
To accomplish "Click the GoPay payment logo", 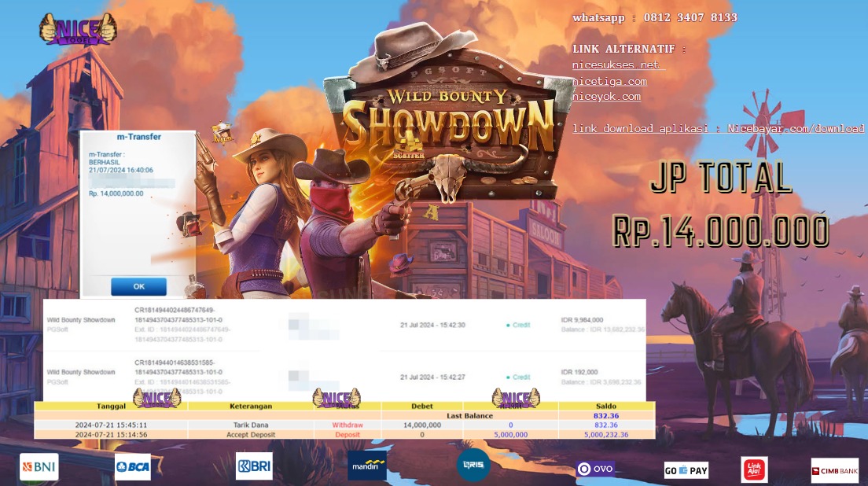I will (x=686, y=470).
